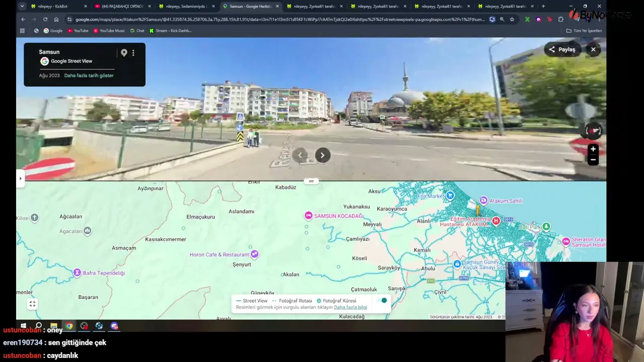The image size is (644, 362).
Task: Click the Kasnakcımermer place label
Action: pos(166,239)
